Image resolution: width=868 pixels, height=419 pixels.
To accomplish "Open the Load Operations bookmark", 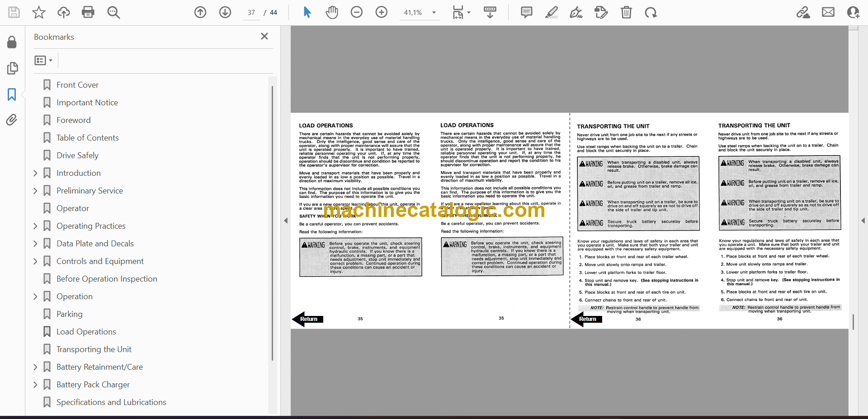I will (86, 332).
